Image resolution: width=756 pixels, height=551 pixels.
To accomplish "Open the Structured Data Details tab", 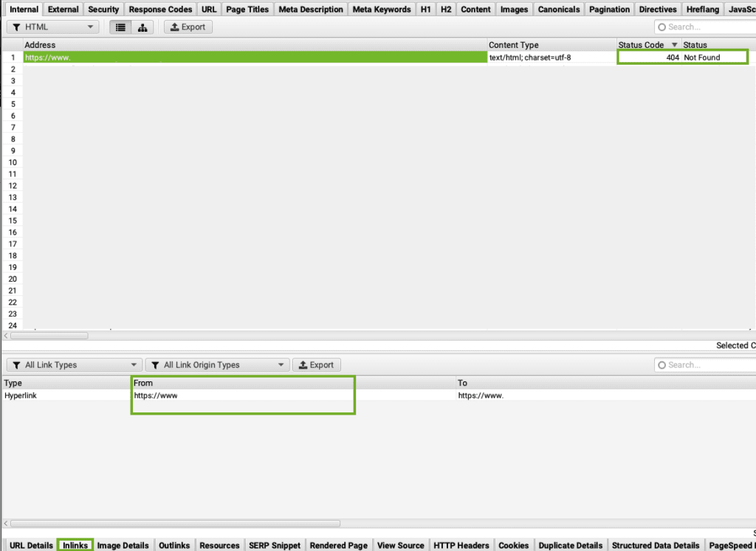I will pos(656,545).
